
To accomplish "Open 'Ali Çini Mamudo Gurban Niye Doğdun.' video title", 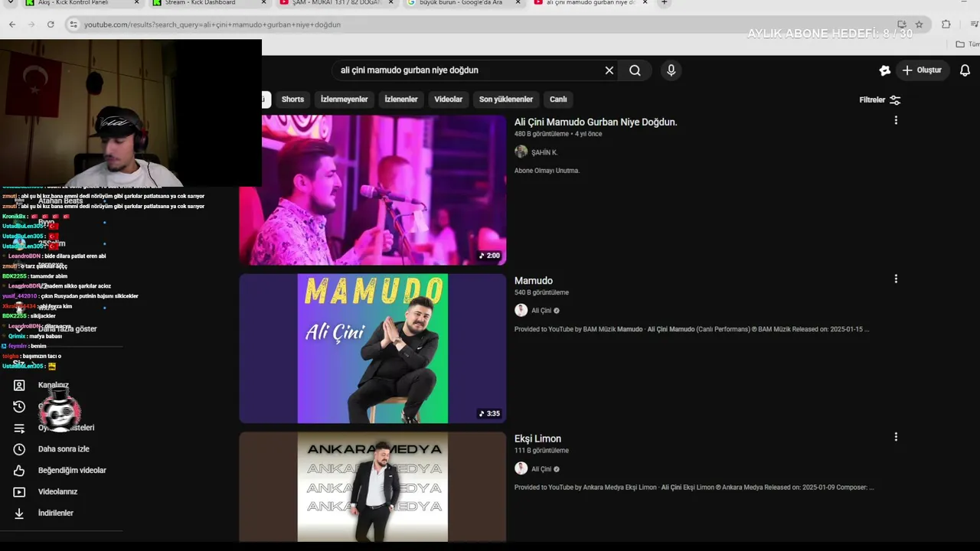I will (x=596, y=122).
